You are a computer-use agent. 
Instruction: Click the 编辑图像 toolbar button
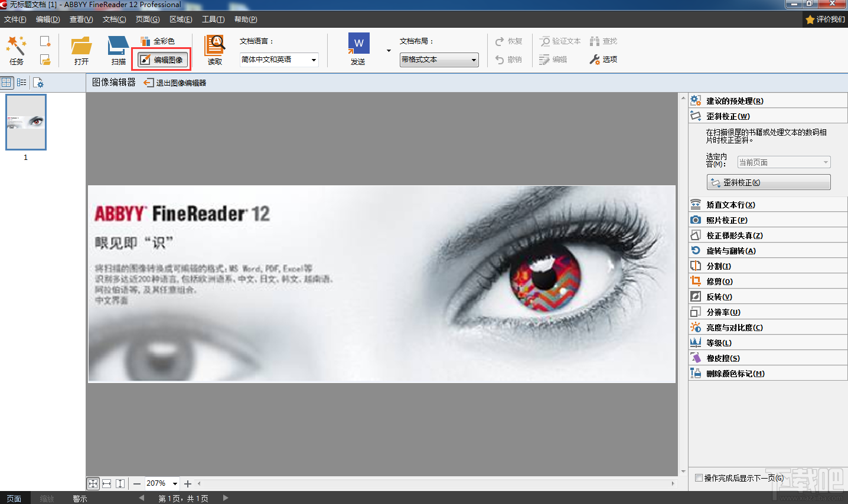[162, 60]
